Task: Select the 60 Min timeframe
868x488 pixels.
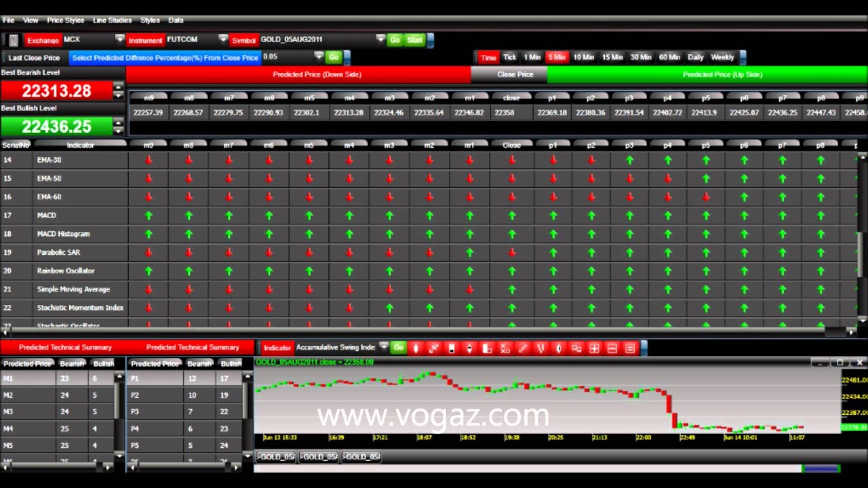Action: [x=669, y=58]
